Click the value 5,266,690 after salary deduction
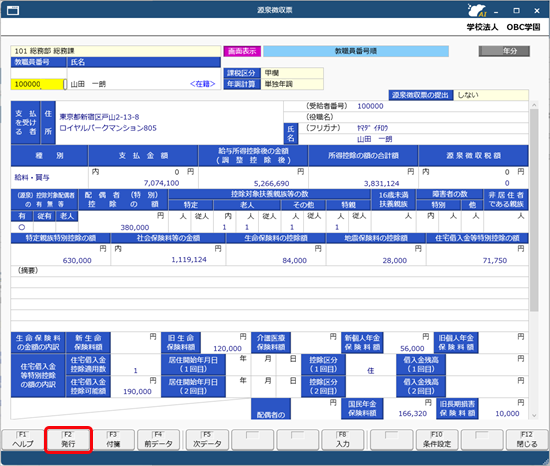The width and height of the screenshot is (550, 466). (271, 183)
